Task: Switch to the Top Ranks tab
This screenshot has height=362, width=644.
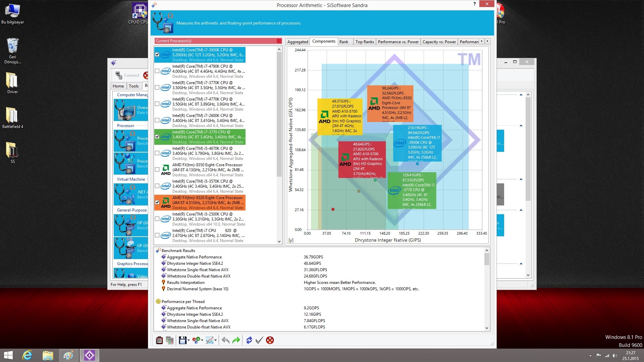Action: click(365, 42)
